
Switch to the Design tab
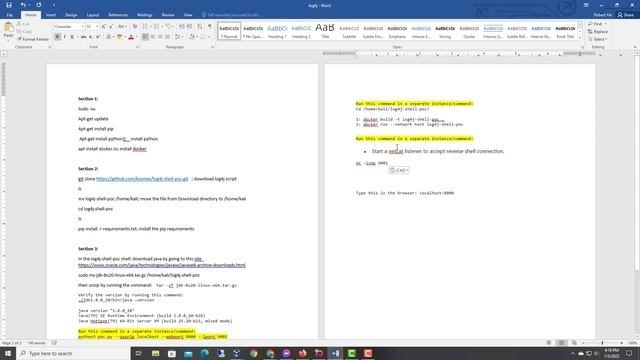click(x=71, y=15)
